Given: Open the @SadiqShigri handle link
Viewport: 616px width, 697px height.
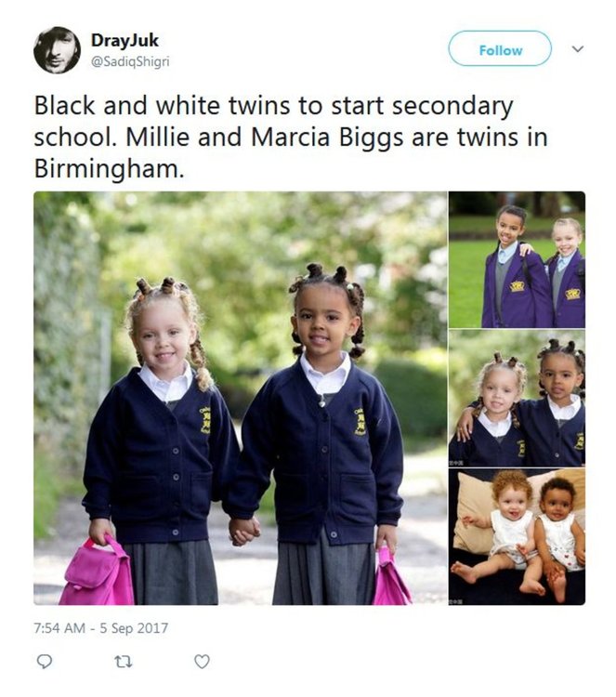Looking at the screenshot, I should [130, 61].
